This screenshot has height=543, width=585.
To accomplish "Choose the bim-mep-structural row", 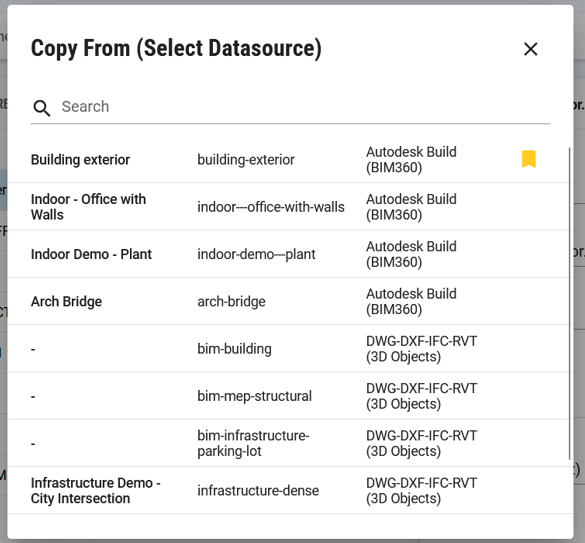I will (x=290, y=396).
